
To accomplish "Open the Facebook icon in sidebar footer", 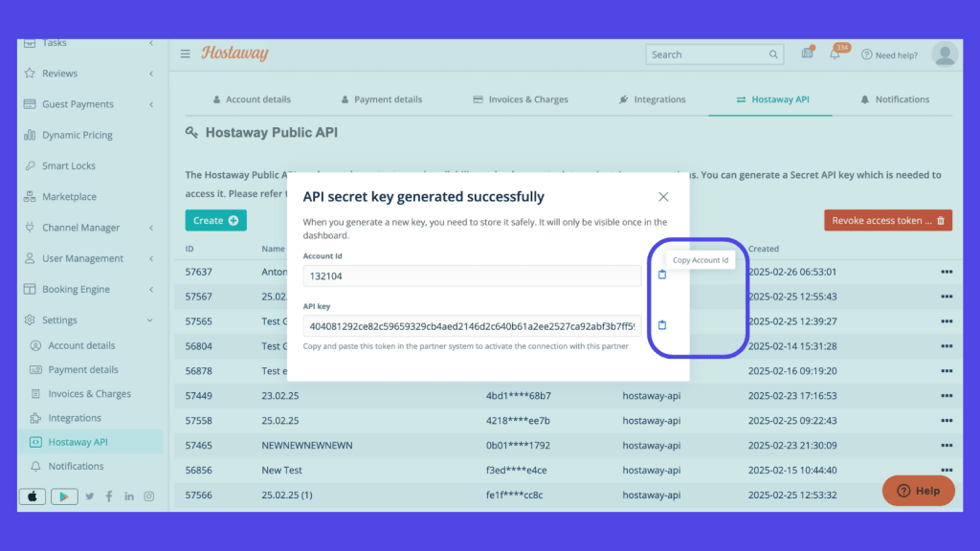I will [x=109, y=496].
